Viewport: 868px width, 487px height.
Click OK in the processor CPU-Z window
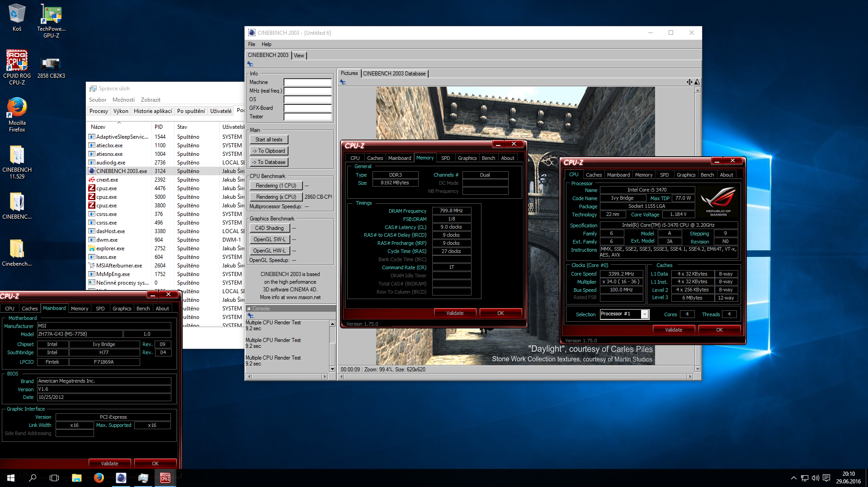pos(719,330)
